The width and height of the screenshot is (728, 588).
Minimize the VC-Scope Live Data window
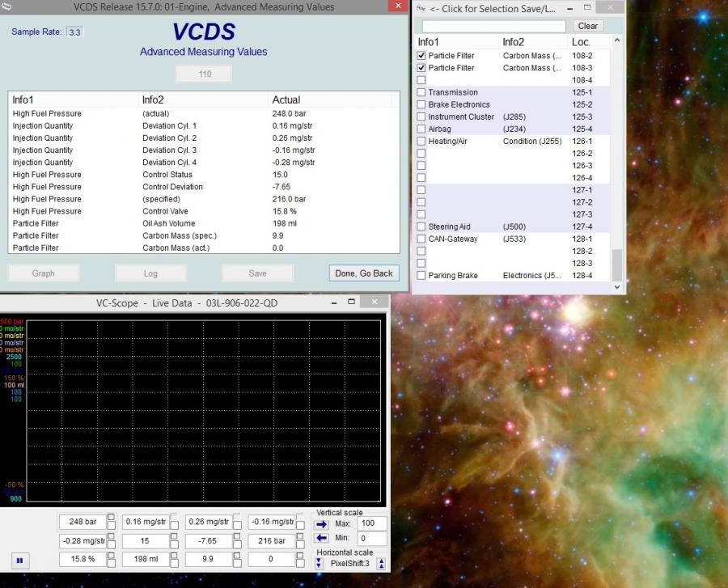pos(334,303)
